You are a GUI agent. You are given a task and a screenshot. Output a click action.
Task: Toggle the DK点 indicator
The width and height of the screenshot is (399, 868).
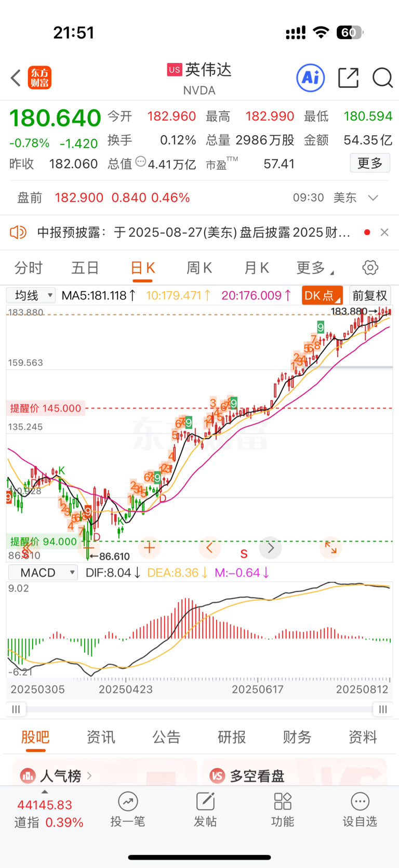tap(322, 296)
